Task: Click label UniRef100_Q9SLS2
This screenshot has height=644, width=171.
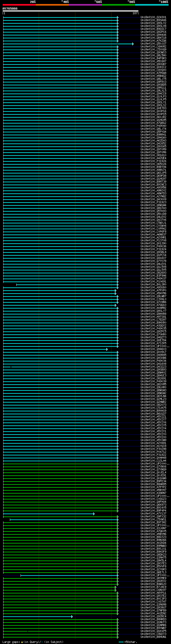Action: pyautogui.click(x=153, y=105)
